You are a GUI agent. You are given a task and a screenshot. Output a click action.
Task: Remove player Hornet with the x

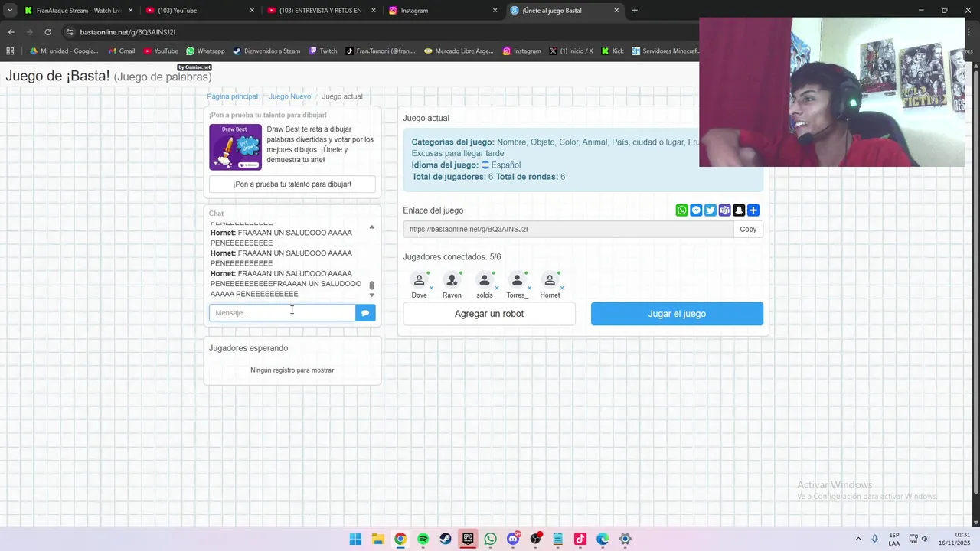coord(562,289)
